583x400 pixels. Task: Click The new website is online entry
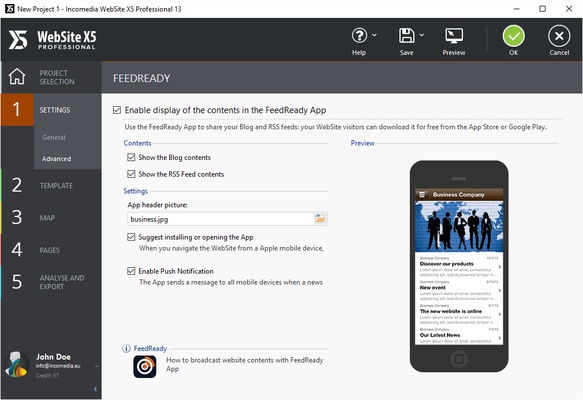pos(459,314)
